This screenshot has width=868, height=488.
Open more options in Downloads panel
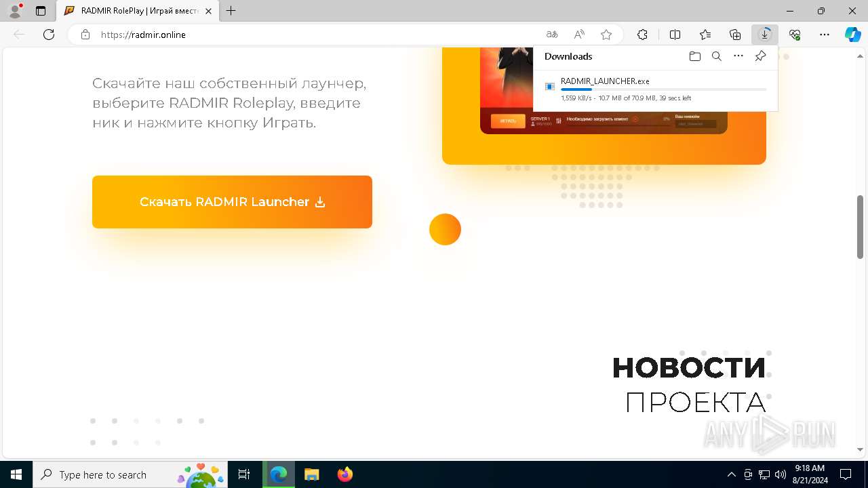click(x=738, y=56)
